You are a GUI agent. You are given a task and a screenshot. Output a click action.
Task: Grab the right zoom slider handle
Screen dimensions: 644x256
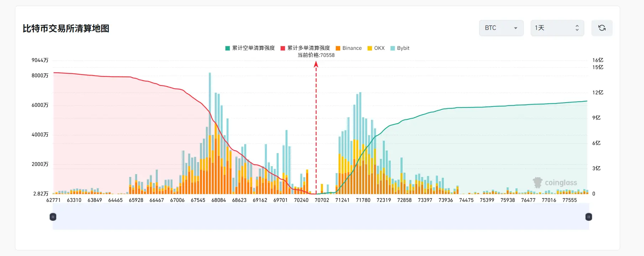(x=588, y=217)
